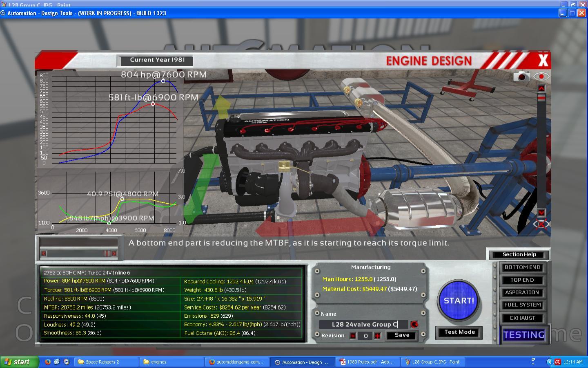Screen dimensions: 588x368
Task: Close the Engine Design panel with X
Action: [543, 61]
